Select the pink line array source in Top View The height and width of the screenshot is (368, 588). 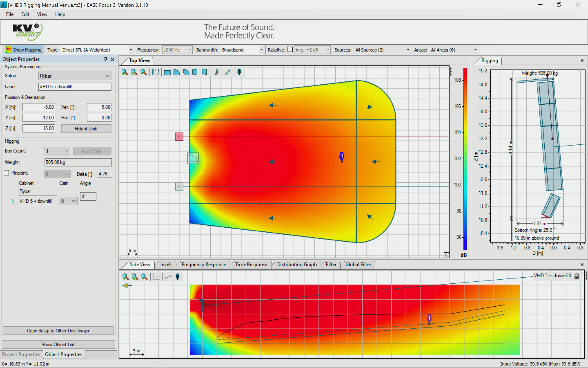179,137
